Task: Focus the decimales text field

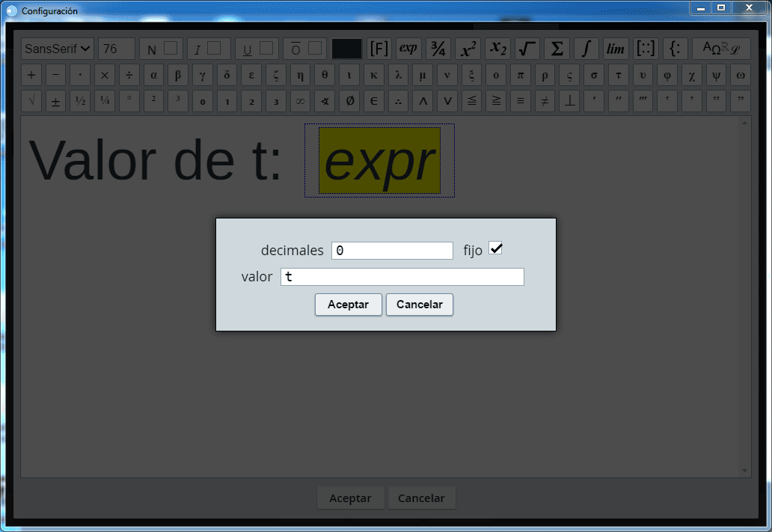Action: point(392,251)
